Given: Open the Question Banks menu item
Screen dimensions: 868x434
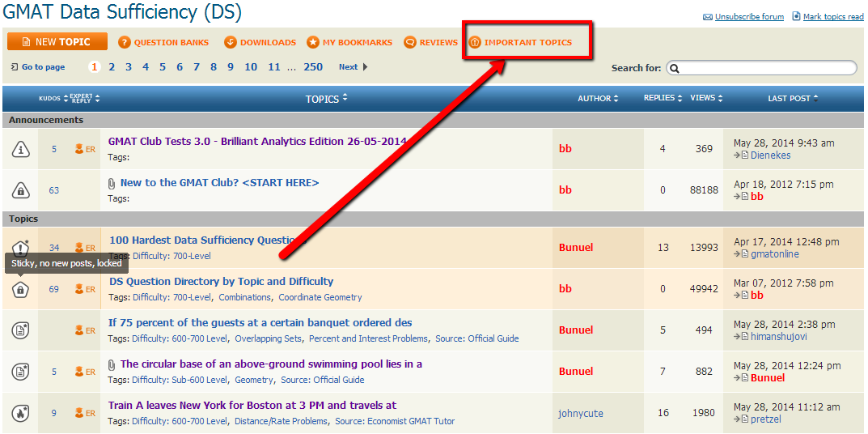Looking at the screenshot, I should [x=163, y=42].
